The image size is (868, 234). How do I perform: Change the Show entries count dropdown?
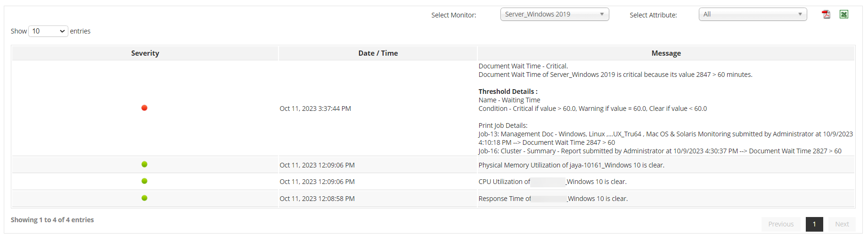click(48, 31)
